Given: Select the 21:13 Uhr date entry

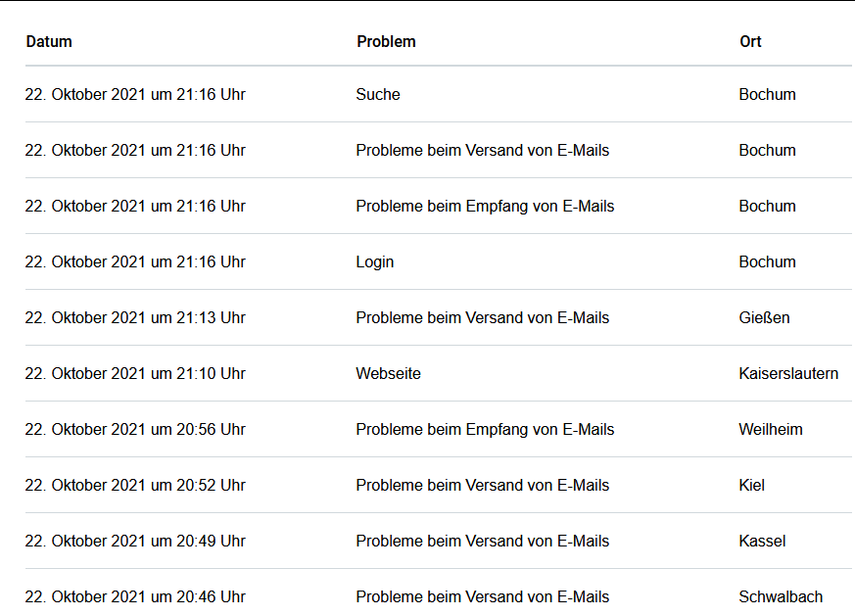Looking at the screenshot, I should coord(135,318).
